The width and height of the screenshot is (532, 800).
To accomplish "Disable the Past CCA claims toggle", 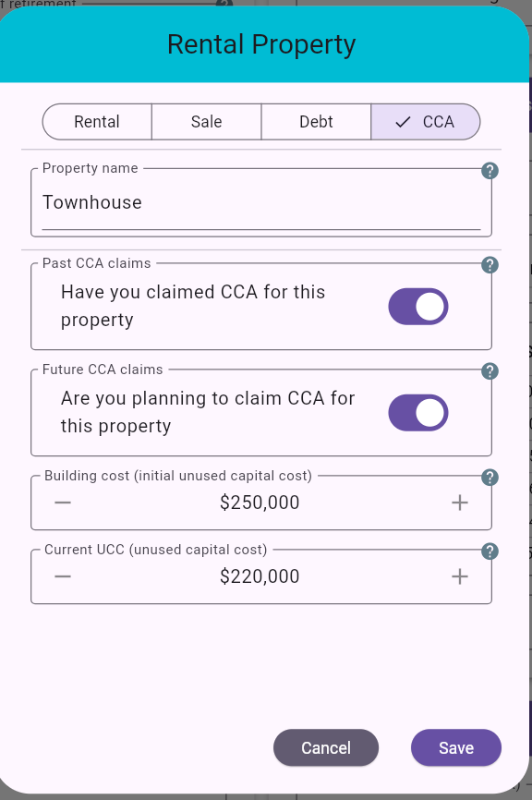I will point(417,306).
